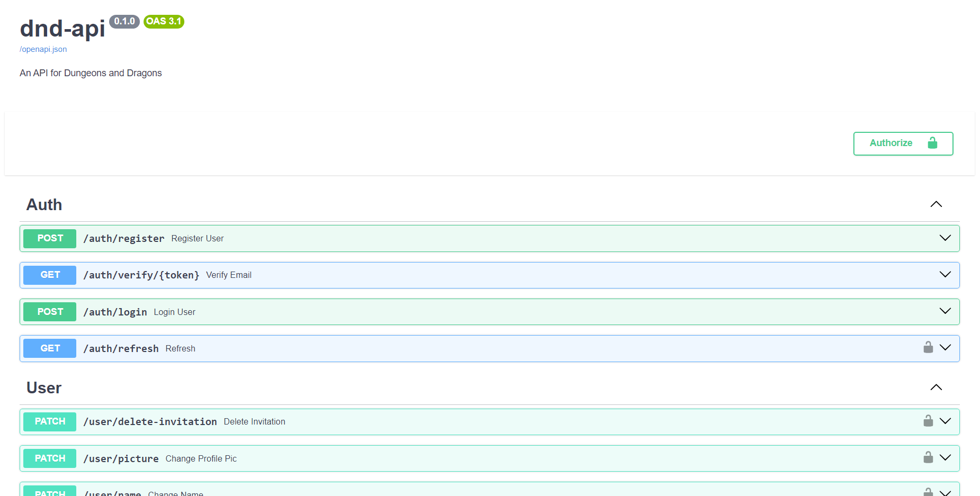Viewport: 980px width, 496px height.
Task: Click the lock icon on the /auth/refresh row
Action: [928, 347]
